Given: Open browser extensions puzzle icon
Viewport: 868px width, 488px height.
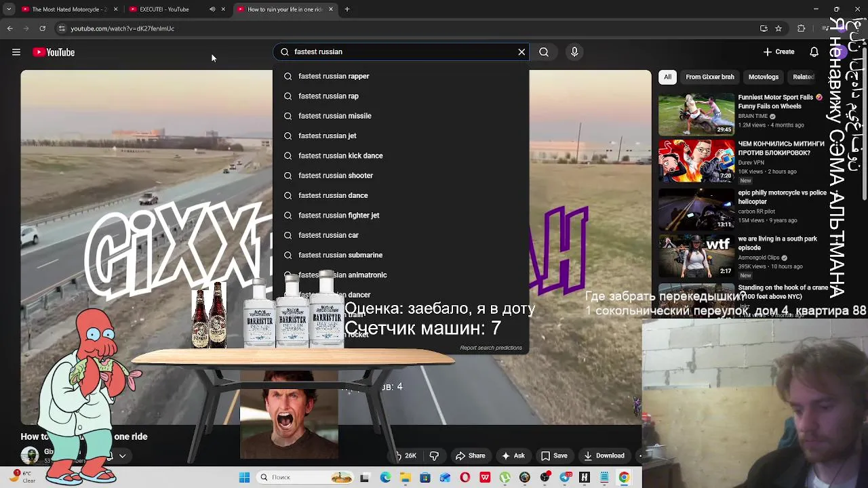Looking at the screenshot, I should (802, 28).
